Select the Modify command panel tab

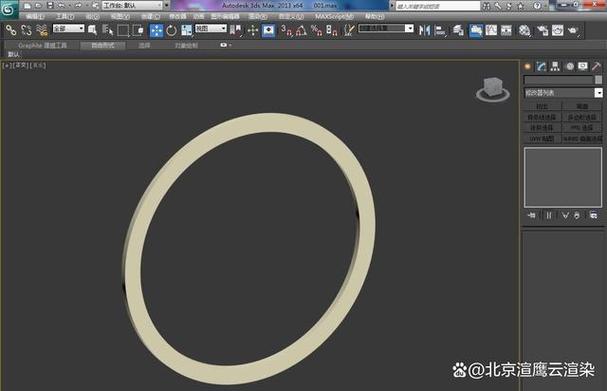click(x=541, y=66)
